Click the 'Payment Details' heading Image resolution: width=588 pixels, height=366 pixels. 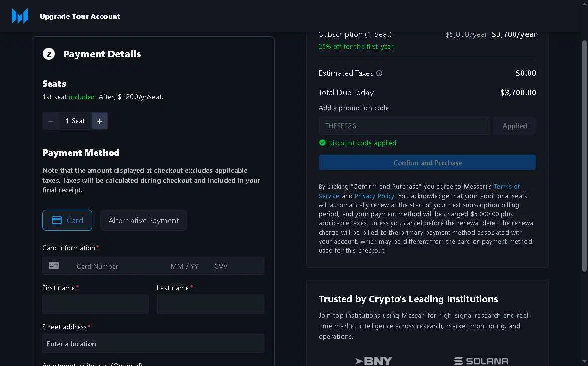click(x=102, y=54)
